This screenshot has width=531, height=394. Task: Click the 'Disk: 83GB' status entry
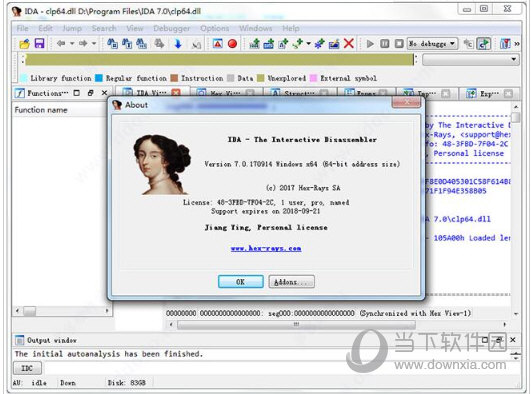point(126,383)
